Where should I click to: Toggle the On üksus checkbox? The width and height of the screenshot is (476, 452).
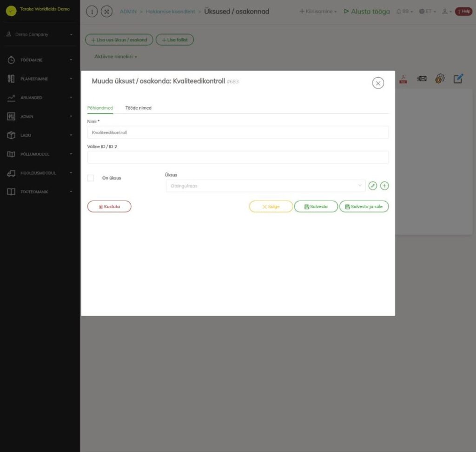click(91, 178)
